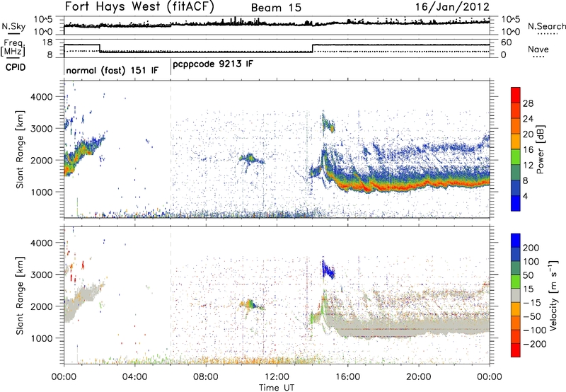The image size is (566, 392).
Task: Click the '12:00' time tick label
Action: tap(277, 377)
